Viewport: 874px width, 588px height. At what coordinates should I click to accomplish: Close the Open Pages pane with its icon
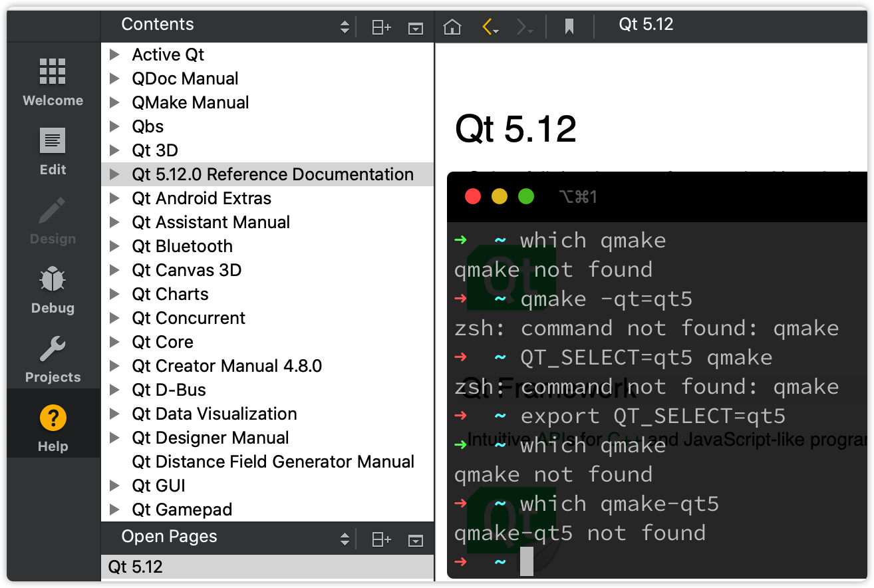pos(416,540)
